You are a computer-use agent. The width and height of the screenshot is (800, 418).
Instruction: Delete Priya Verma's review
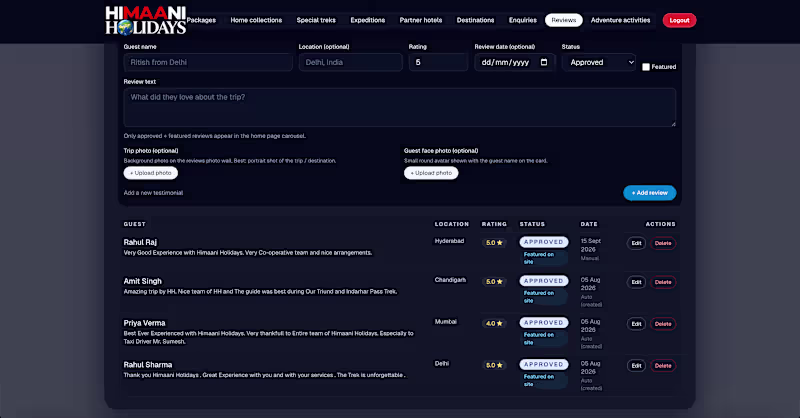click(663, 324)
